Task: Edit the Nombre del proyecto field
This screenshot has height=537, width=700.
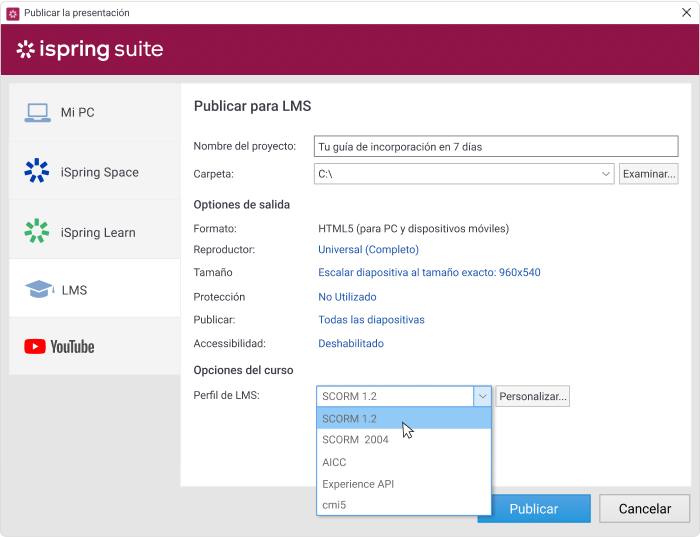Action: click(496, 146)
